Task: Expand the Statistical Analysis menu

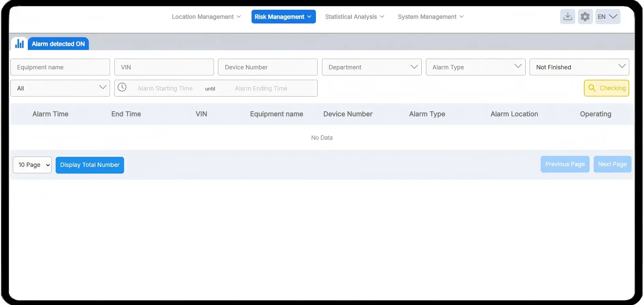Action: click(355, 17)
